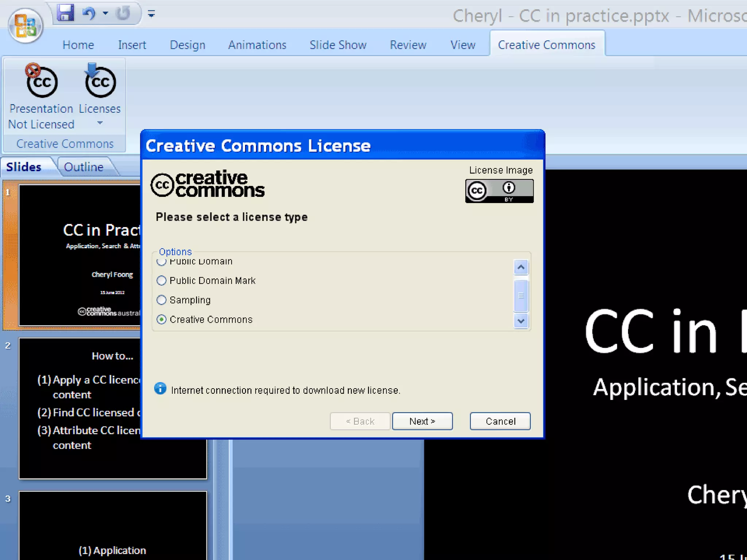Viewport: 747px width, 560px height.
Task: Click Presentation Not Licensed CC icon
Action: click(x=42, y=82)
